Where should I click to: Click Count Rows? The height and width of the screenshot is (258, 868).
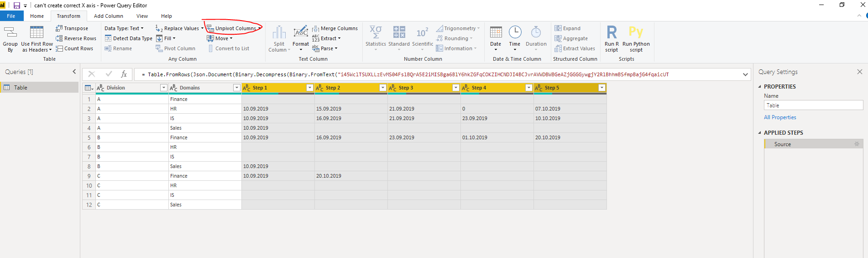(74, 48)
